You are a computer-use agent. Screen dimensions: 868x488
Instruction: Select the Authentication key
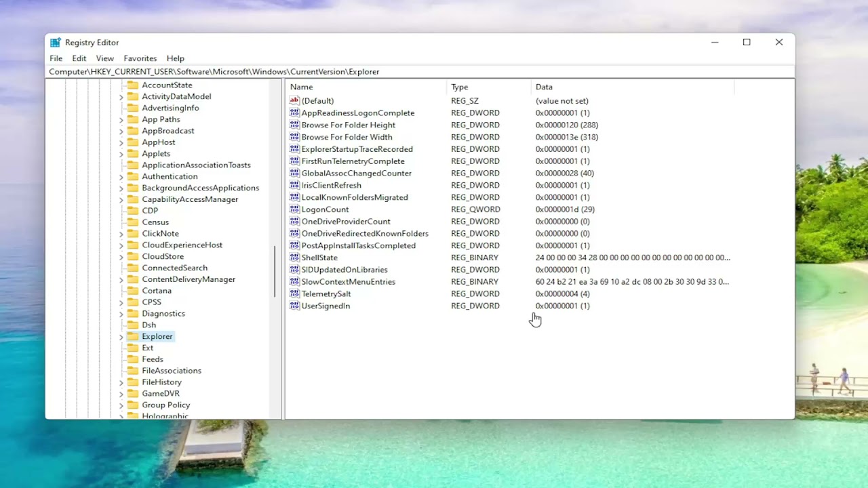click(170, 176)
